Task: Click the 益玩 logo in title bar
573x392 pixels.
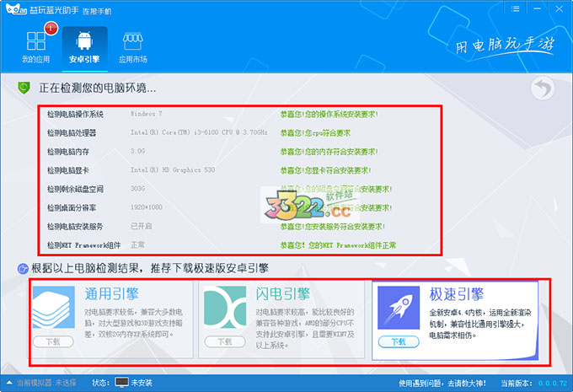Action: (x=17, y=10)
